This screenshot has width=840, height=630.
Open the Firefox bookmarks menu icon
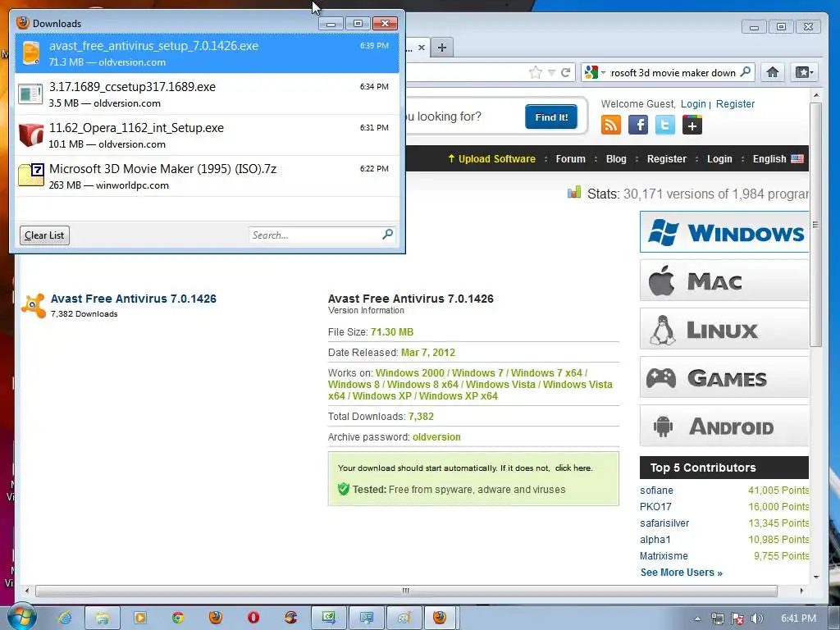point(804,72)
